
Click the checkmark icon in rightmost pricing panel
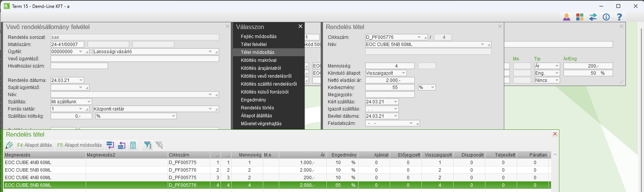pyautogui.click(x=622, y=81)
